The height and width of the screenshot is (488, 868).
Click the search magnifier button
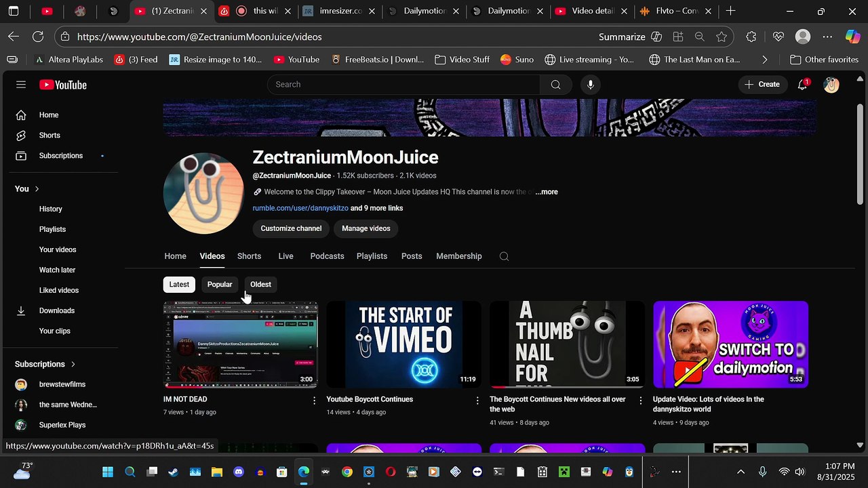[x=555, y=85]
